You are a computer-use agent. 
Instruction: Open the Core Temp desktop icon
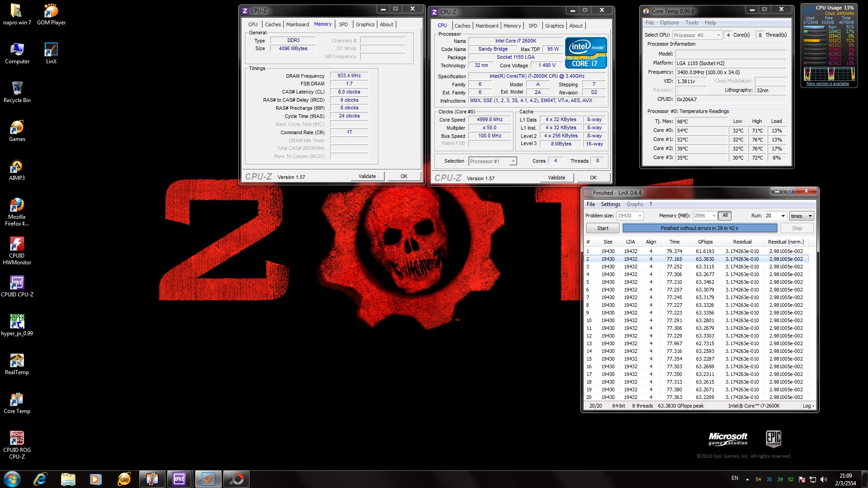point(17,399)
